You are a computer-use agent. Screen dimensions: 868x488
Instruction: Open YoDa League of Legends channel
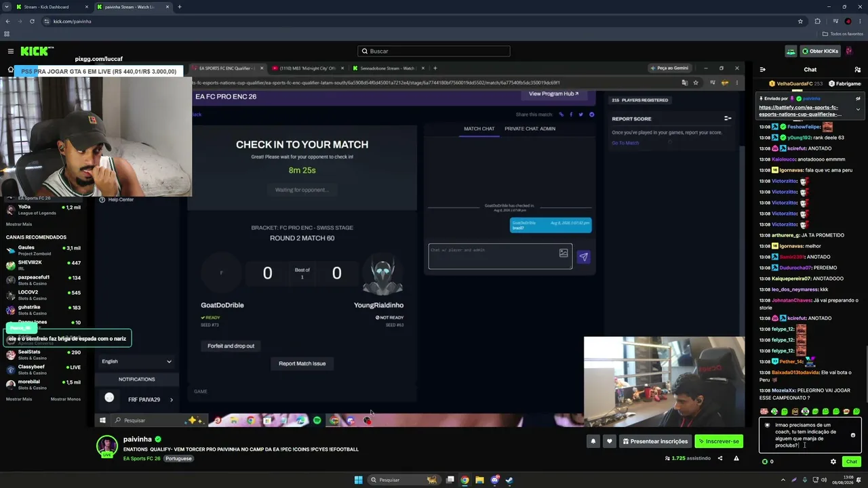point(43,210)
